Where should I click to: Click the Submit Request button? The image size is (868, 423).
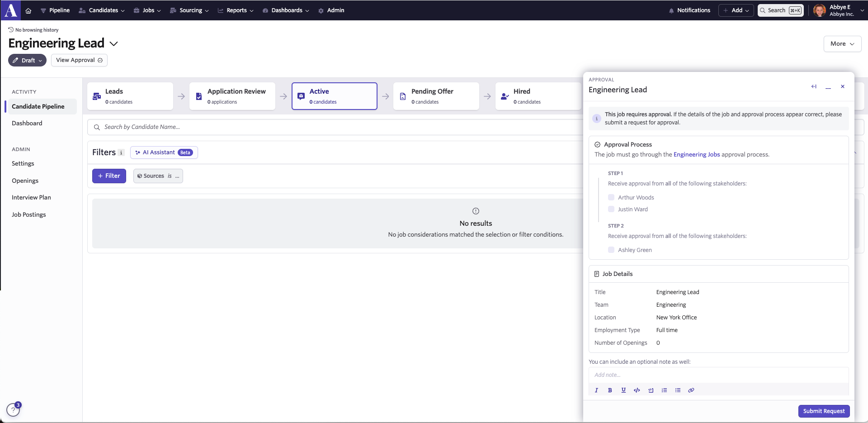coord(824,411)
